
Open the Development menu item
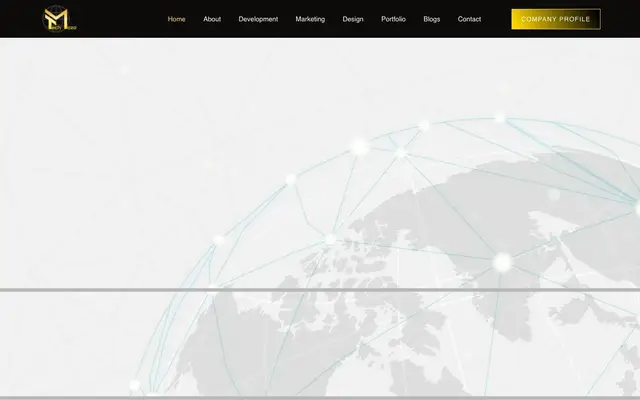click(x=258, y=19)
